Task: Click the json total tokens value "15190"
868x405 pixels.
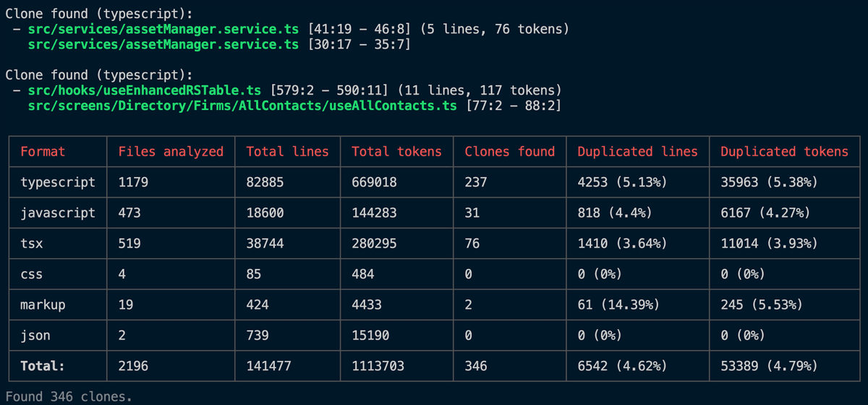Action: pos(370,336)
